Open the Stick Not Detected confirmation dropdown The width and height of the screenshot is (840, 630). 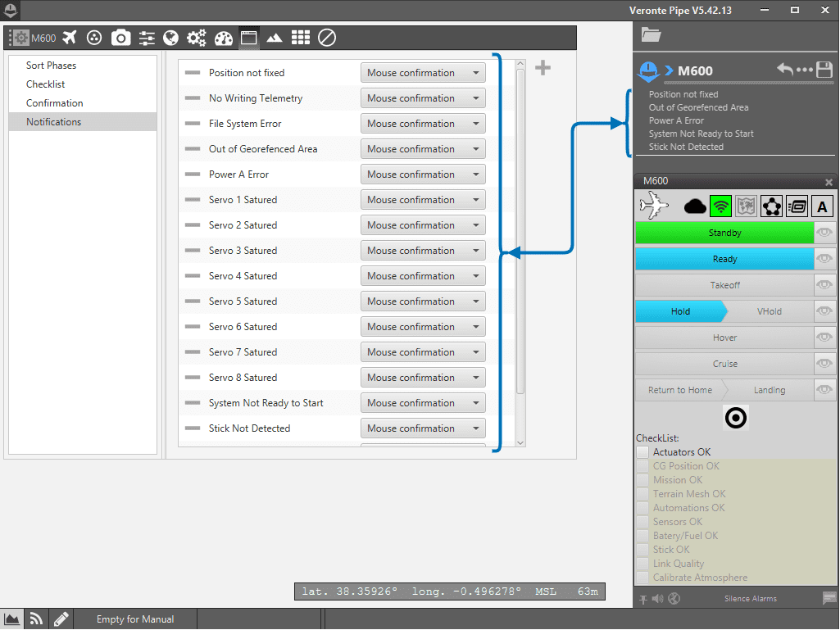(423, 428)
